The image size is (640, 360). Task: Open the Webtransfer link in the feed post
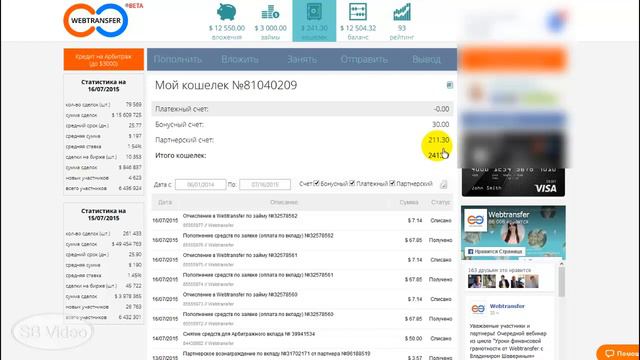click(x=507, y=306)
